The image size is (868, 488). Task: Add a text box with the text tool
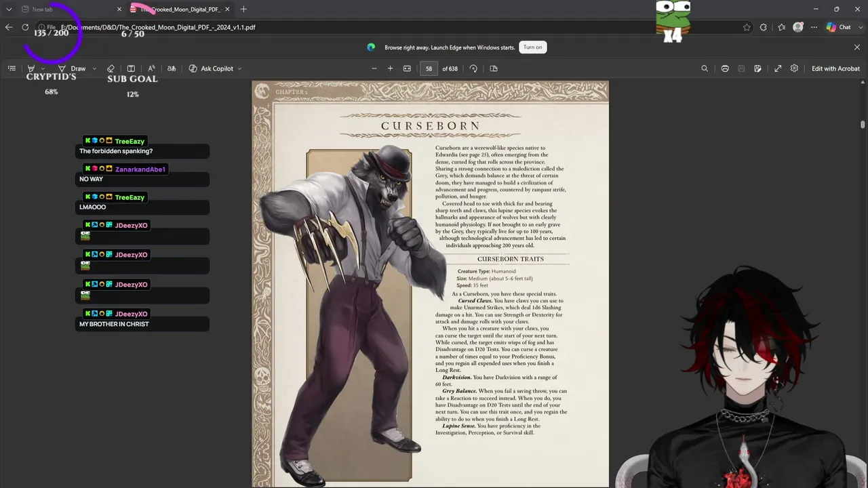[131, 68]
